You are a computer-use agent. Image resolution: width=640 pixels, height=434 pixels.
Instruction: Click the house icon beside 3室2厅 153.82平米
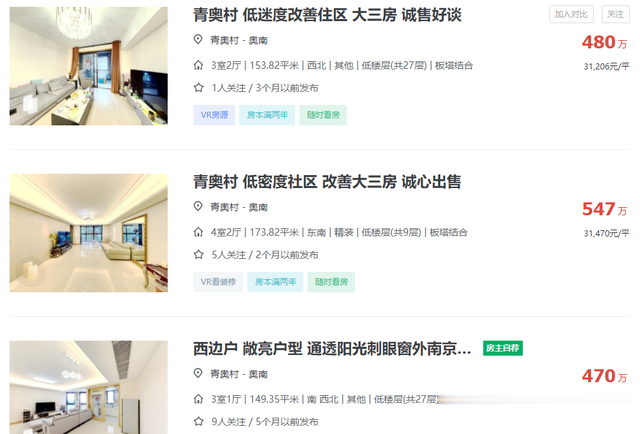click(198, 65)
